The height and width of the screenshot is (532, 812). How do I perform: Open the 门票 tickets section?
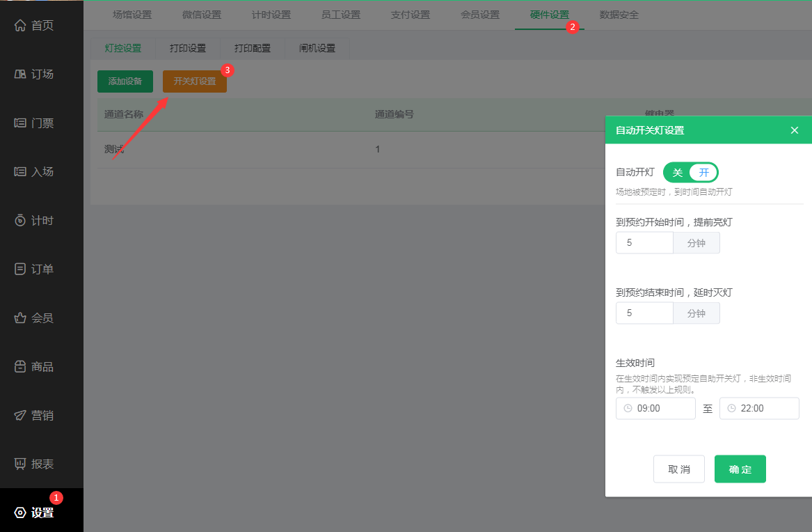pyautogui.click(x=29, y=123)
